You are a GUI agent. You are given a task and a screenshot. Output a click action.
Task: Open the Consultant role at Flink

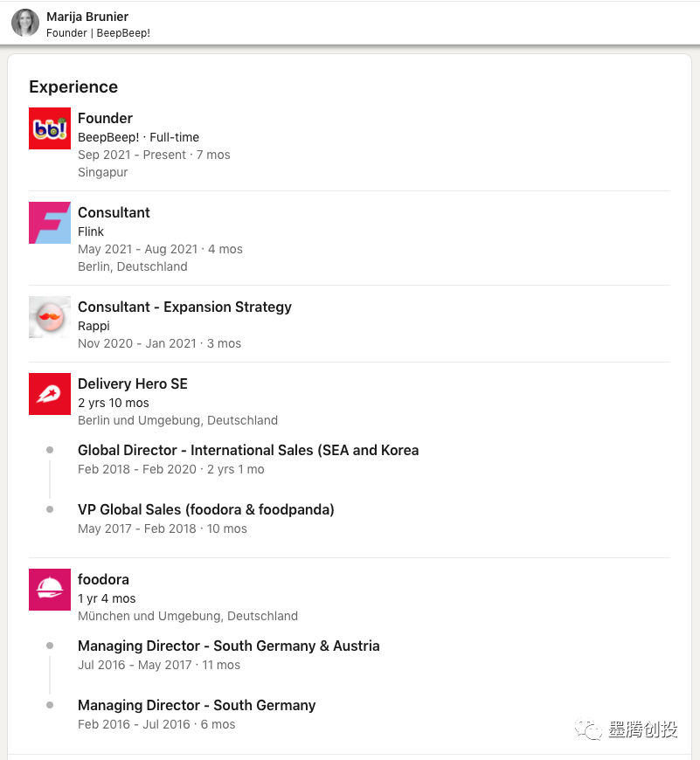[114, 212]
